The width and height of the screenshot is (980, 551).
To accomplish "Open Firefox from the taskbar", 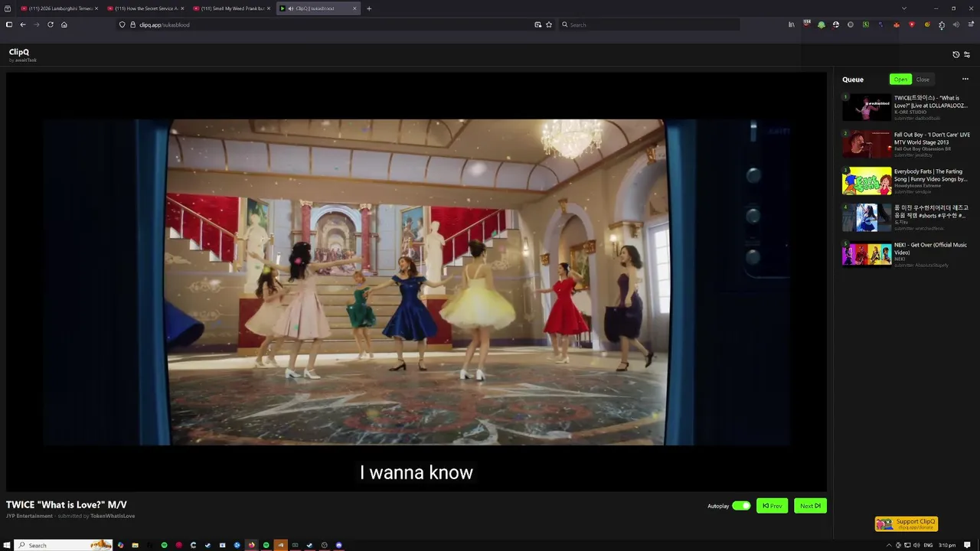I will pyautogui.click(x=251, y=545).
